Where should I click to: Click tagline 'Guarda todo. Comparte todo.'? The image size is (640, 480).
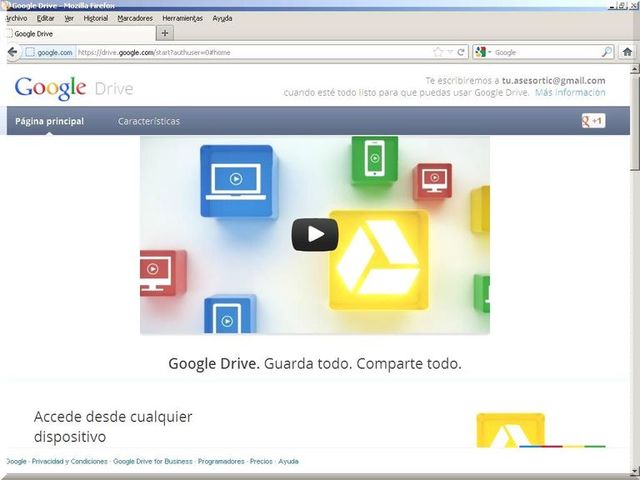tap(362, 363)
